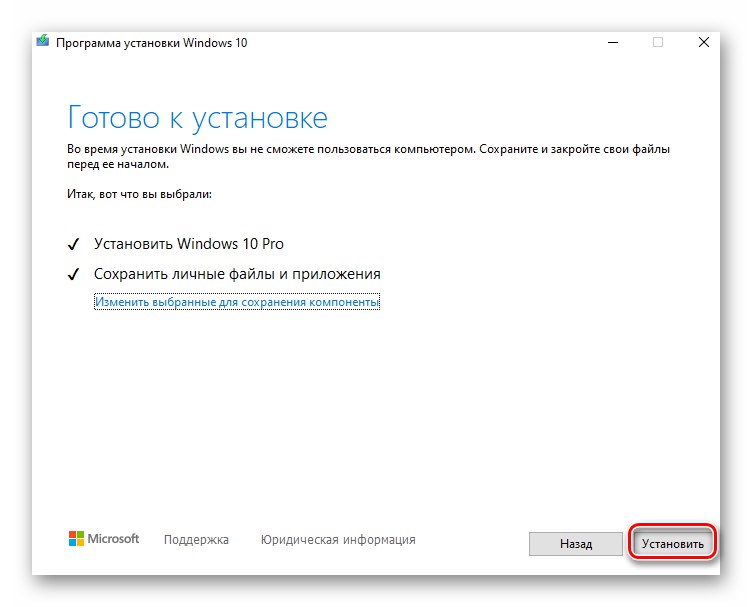Click the Microsoft logo
Screen dimensions: 752x607
pos(104,538)
